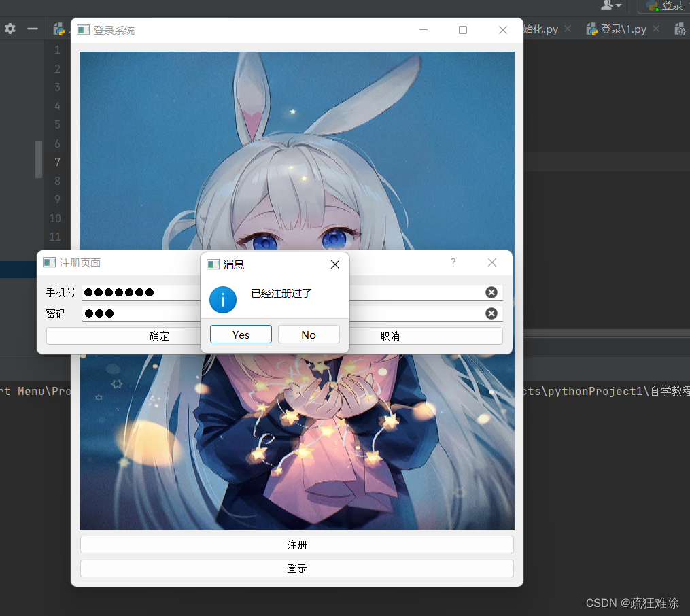This screenshot has height=616, width=690.
Task: Maximize the 登录系统 window
Action: tap(463, 30)
